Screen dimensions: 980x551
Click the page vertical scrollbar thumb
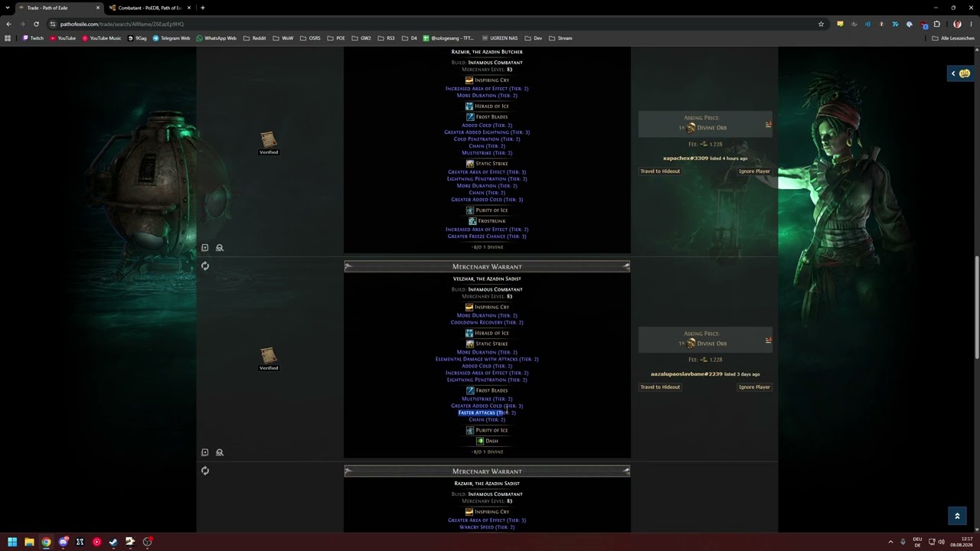(977, 306)
